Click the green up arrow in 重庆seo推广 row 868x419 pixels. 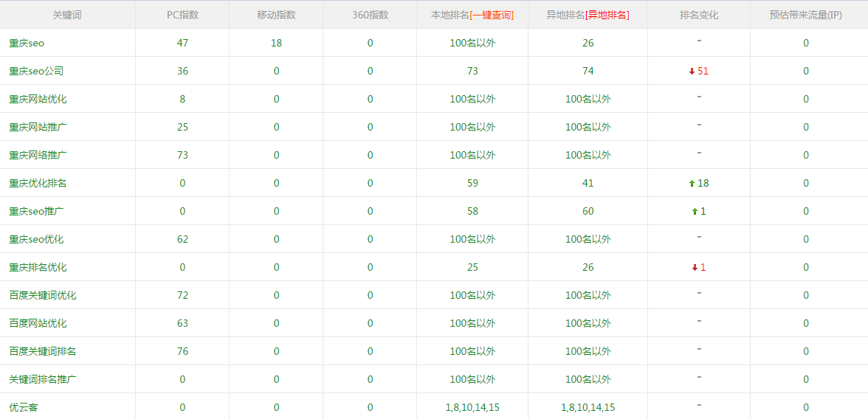[695, 212]
